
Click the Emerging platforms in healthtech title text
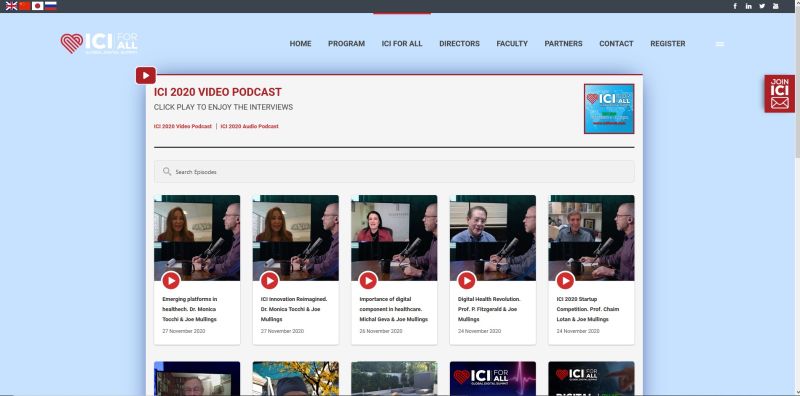click(189, 309)
